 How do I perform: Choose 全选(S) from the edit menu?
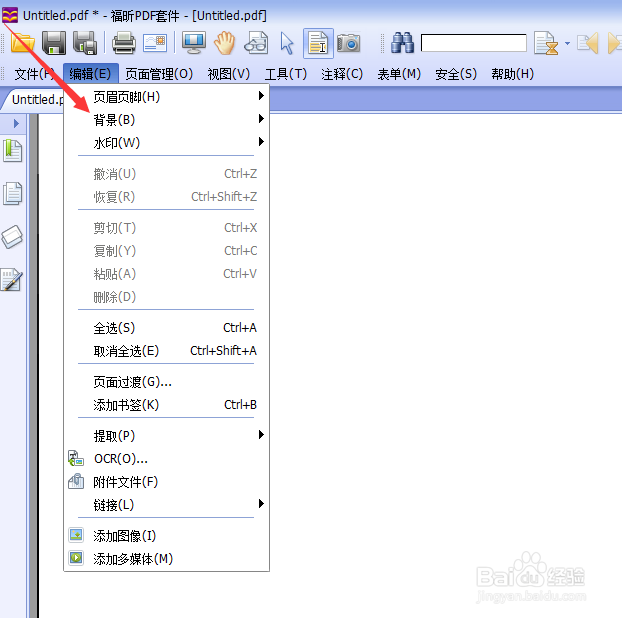(x=167, y=328)
